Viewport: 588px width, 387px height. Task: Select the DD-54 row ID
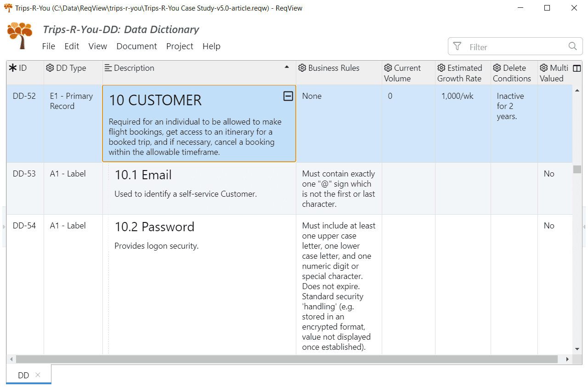coord(24,226)
